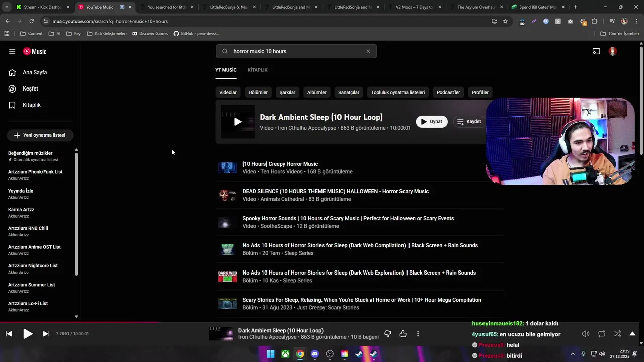The width and height of the screenshot is (644, 362).
Task: Open Spooky Horror Sounds result
Action: point(348,218)
